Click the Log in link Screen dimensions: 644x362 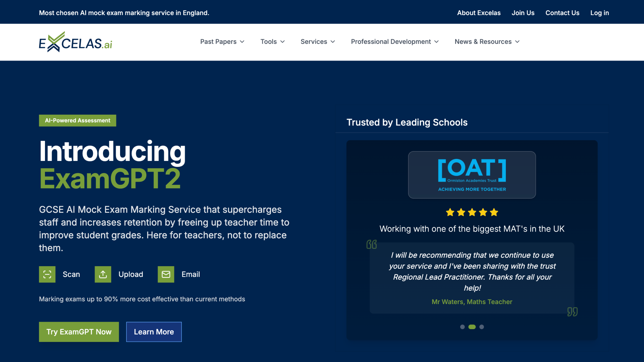pyautogui.click(x=600, y=13)
